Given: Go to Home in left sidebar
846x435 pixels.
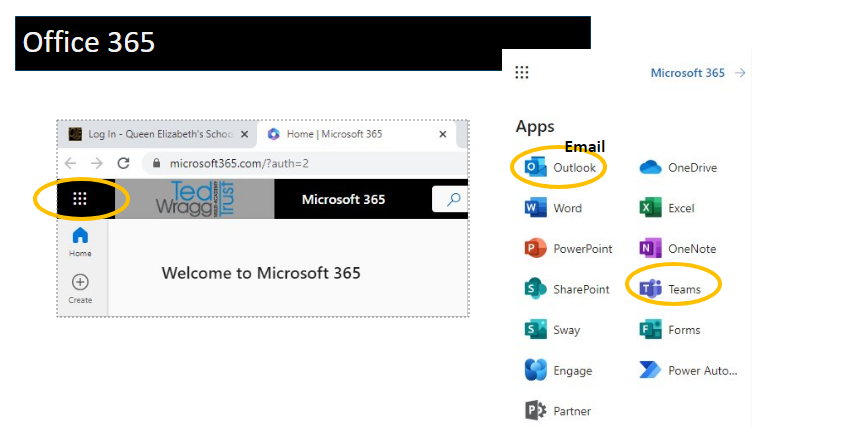Looking at the screenshot, I should click(x=80, y=242).
